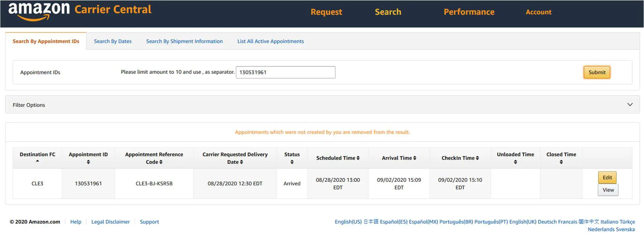
Task: Toggle sort order for Appointment Reference Code
Action: point(161,162)
